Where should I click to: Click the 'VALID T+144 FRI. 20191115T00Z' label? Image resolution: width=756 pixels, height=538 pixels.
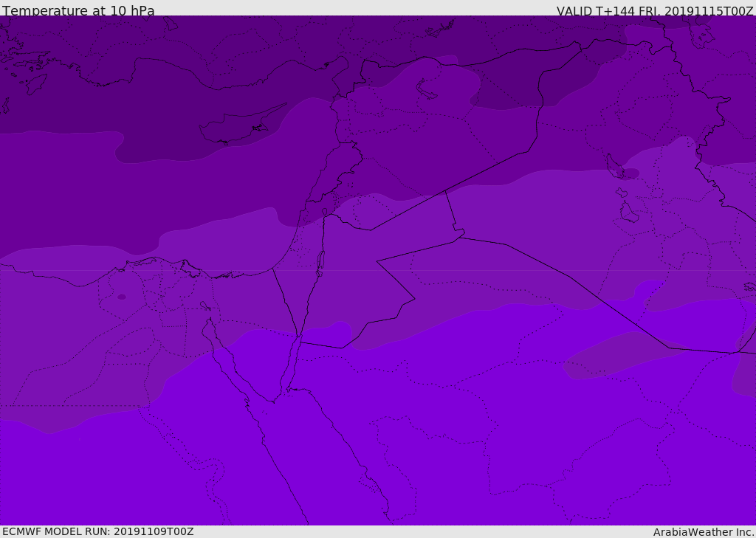[655, 11]
